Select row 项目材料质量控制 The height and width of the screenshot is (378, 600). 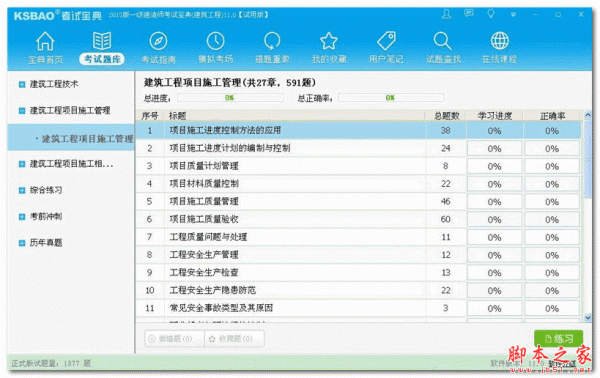tap(359, 184)
